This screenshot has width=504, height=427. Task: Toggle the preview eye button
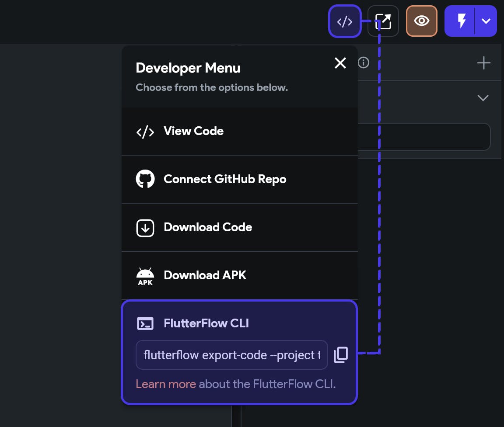422,21
